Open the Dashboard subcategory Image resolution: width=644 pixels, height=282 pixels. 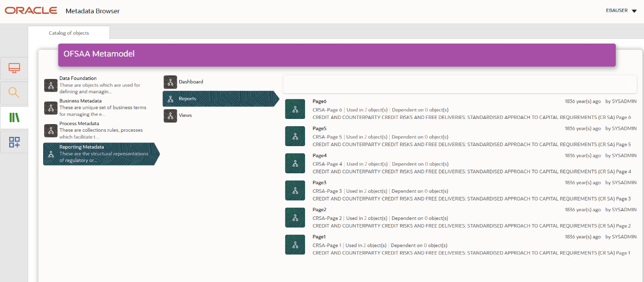pos(191,82)
